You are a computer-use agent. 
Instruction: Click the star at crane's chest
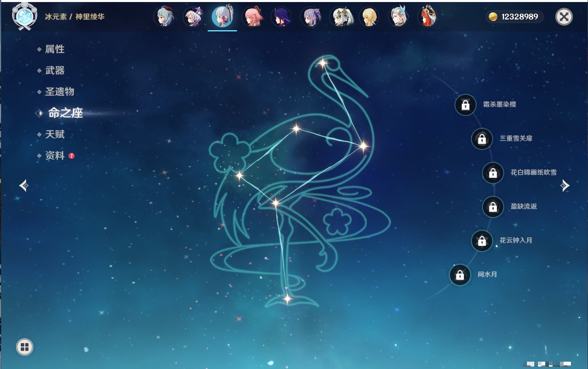[362, 146]
